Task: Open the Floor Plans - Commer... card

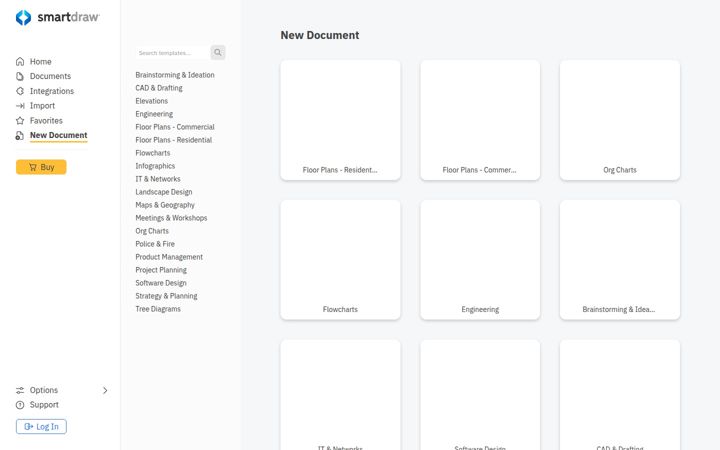Action: point(480,120)
